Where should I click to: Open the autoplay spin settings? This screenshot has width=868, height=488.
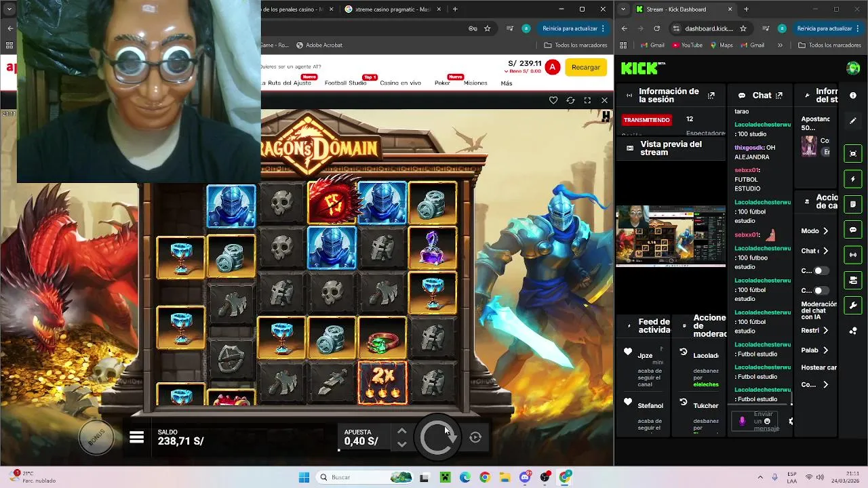click(475, 437)
